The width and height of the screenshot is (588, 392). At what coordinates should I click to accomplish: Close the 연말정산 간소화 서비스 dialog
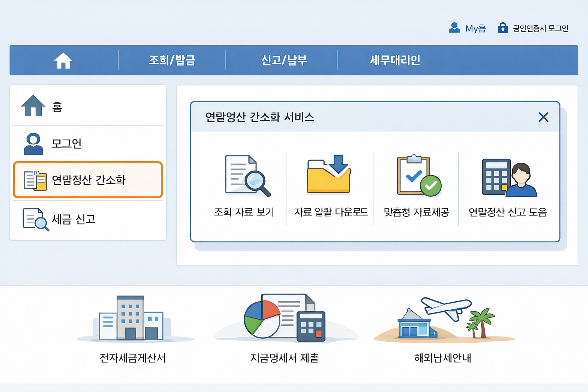pos(544,117)
